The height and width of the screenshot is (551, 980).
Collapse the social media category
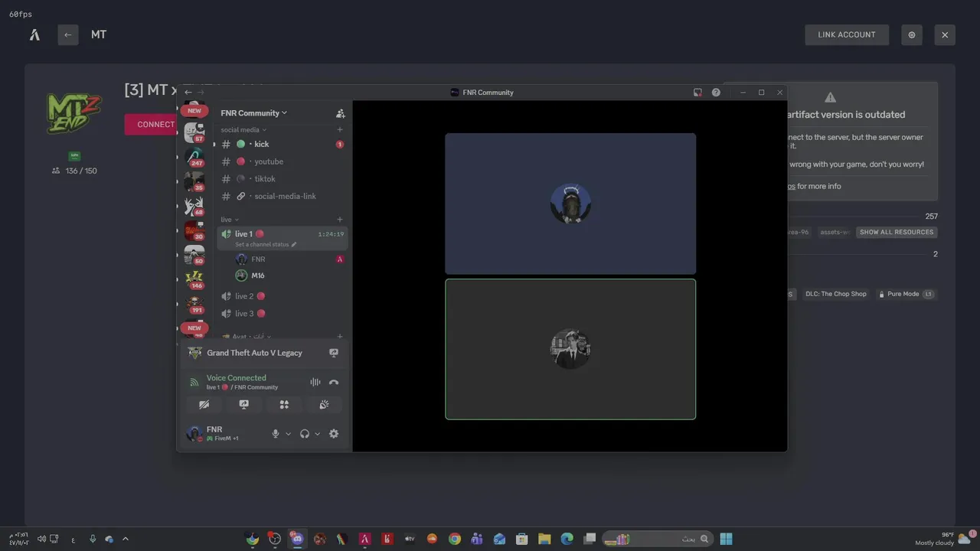pos(243,130)
